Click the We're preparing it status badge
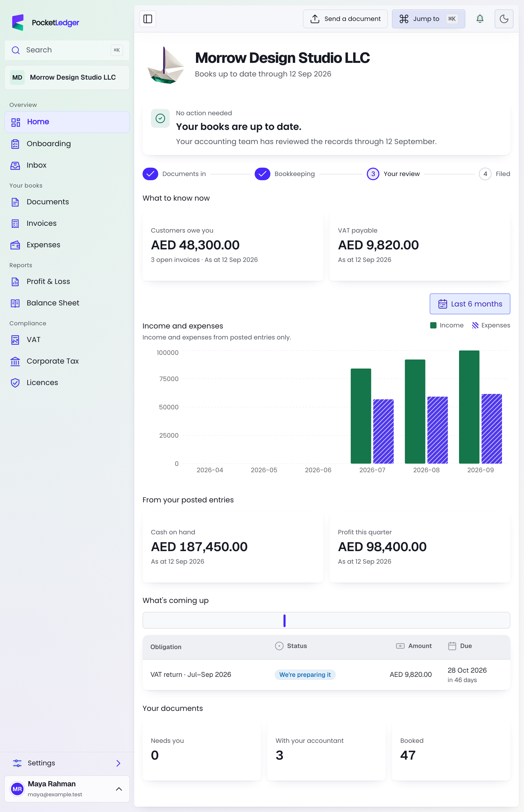524x812 pixels. (305, 674)
